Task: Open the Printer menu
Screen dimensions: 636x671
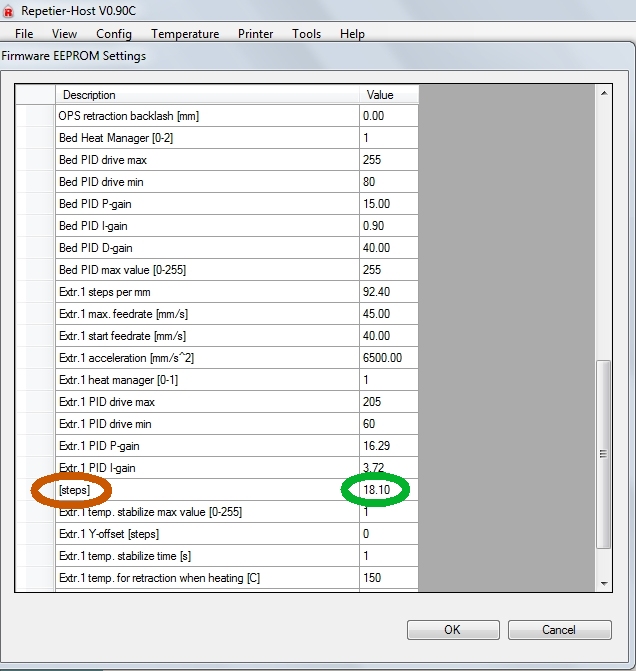Action: click(255, 34)
